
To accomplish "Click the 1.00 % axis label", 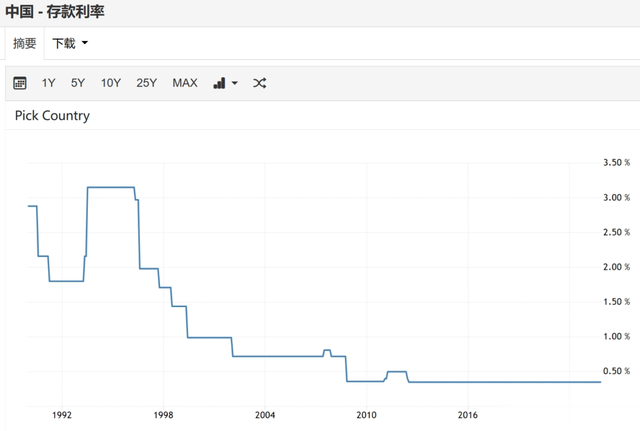I will click(616, 336).
